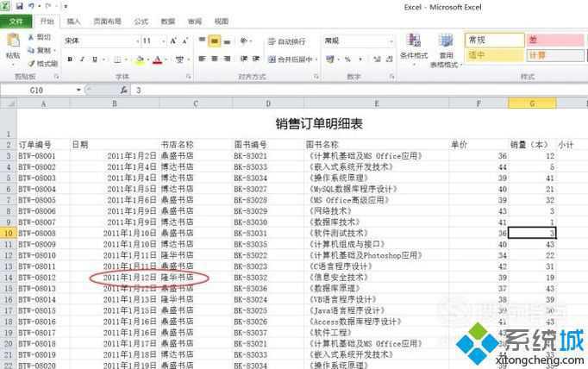
Task: Select column G header
Action: point(531,103)
